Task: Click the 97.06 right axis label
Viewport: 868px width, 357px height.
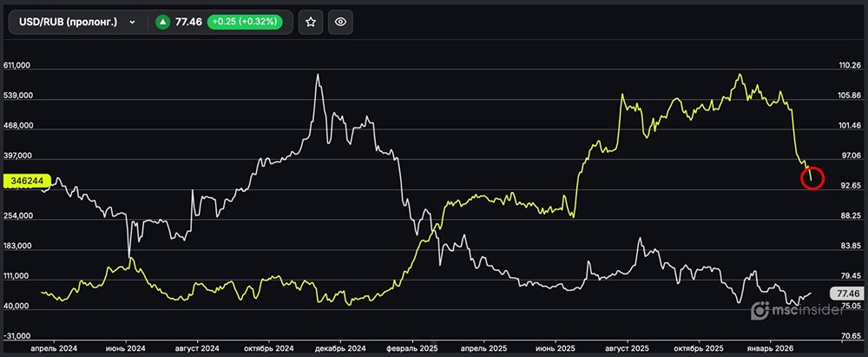Action: (850, 155)
